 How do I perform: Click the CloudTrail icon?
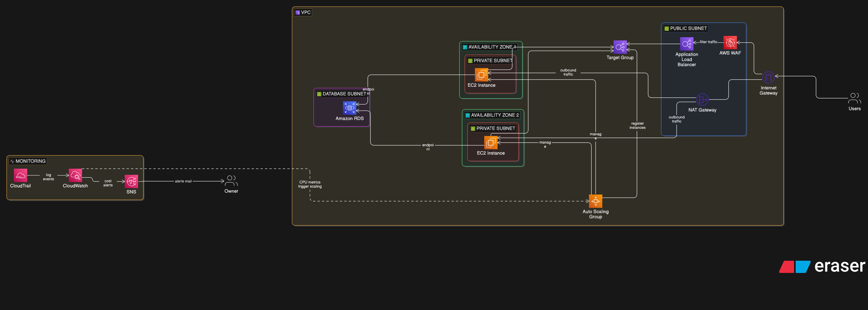coord(20,175)
